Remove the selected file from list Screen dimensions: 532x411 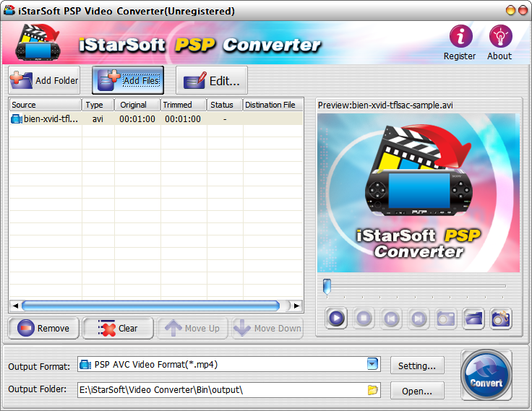[x=43, y=329]
